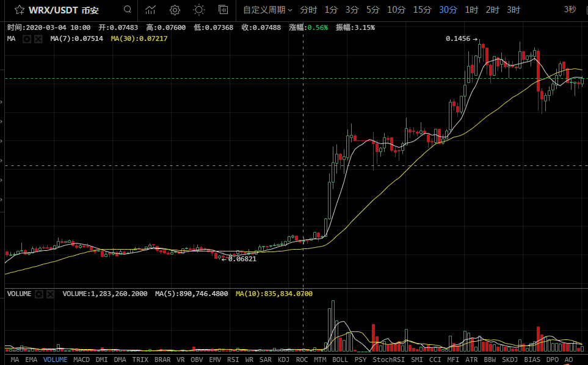Select the active 30分 interval
The width and height of the screenshot is (588, 365).
pos(448,10)
